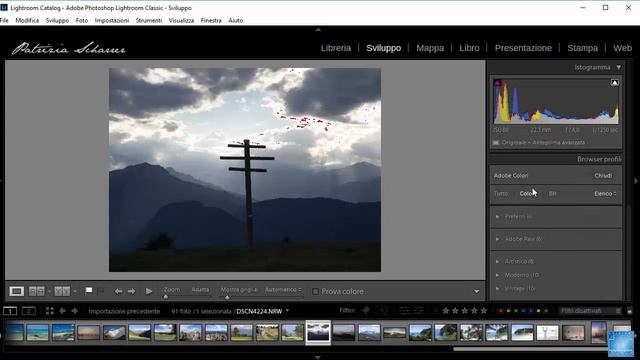Select the first beach thumbnail in filmstrip
Viewport: 640px width, 360px height.
(15, 332)
